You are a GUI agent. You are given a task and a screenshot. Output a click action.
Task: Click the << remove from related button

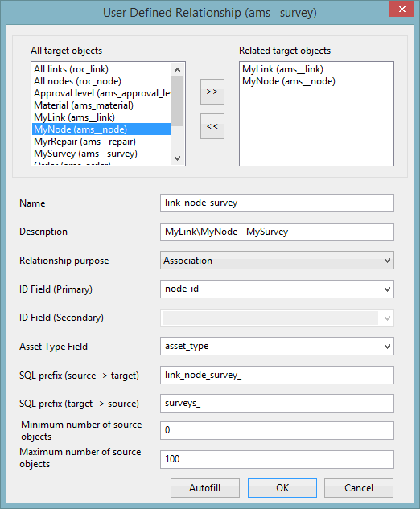(x=212, y=126)
